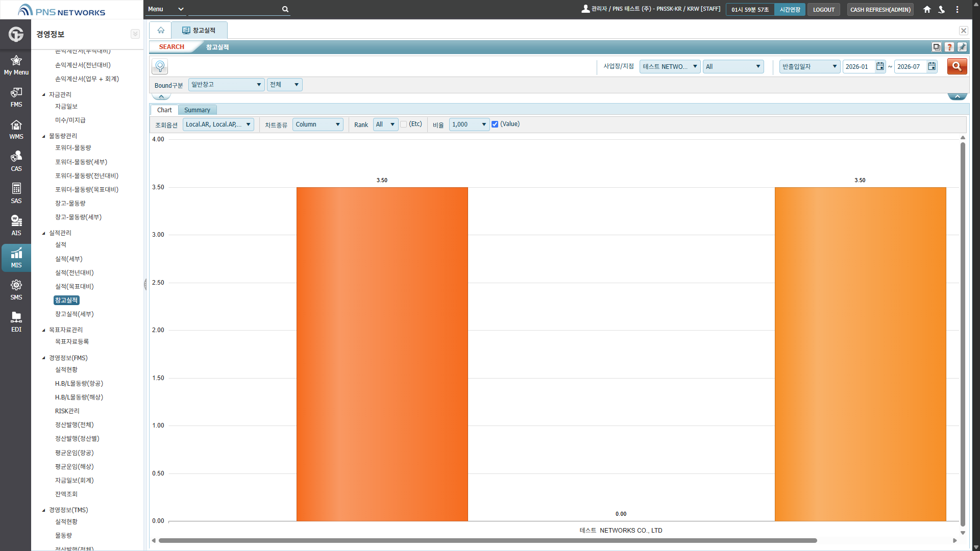Click the search icon in Menu bar
Viewport: 980px width, 551px height.
coord(285,9)
